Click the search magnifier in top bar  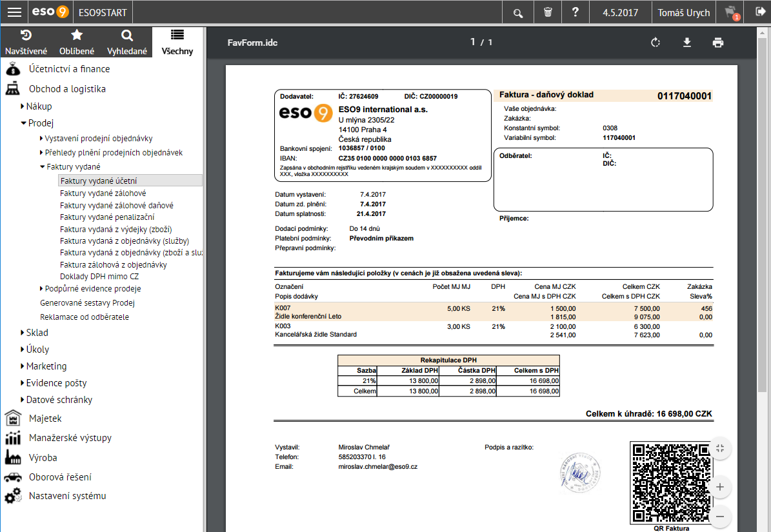518,13
